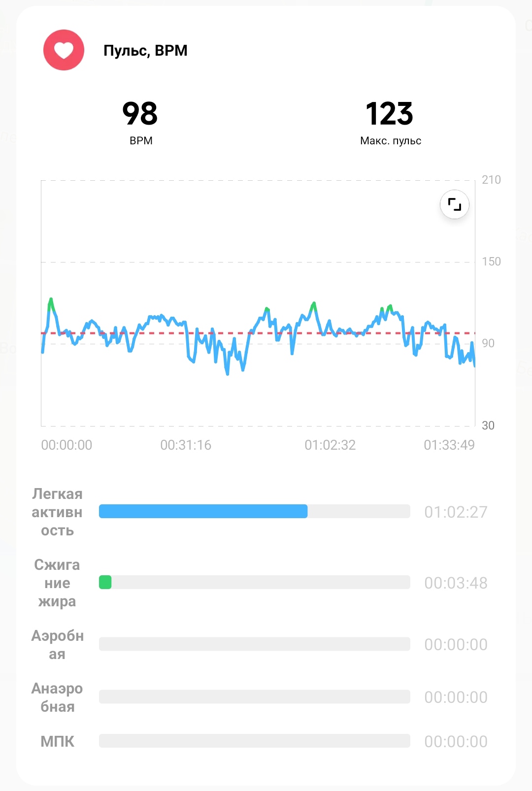
Task: Click the empty Анаэробная zone bar
Action: coord(254,696)
